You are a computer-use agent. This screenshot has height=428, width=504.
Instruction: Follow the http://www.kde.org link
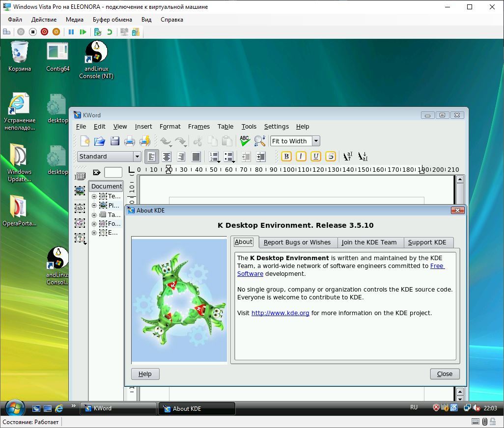280,313
